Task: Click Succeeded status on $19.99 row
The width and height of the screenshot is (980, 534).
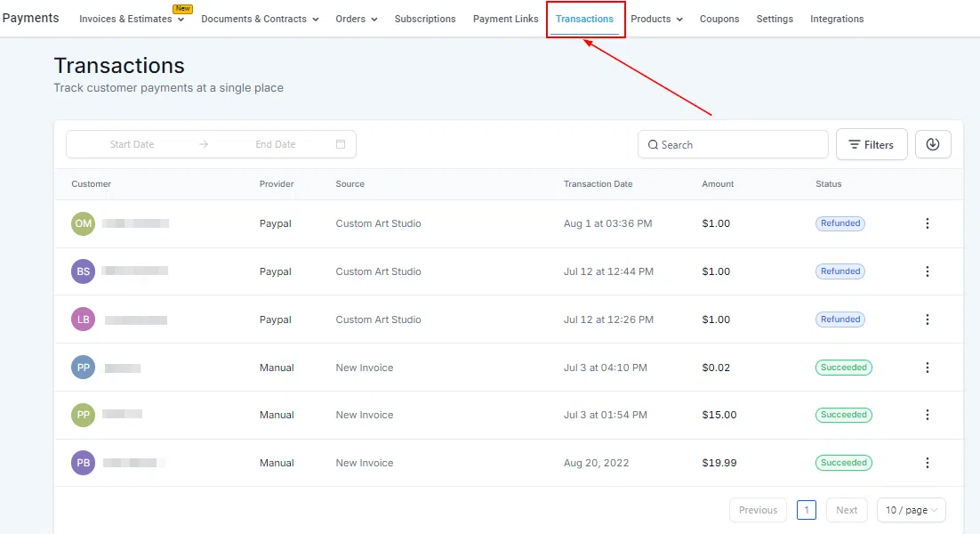Action: tap(843, 463)
